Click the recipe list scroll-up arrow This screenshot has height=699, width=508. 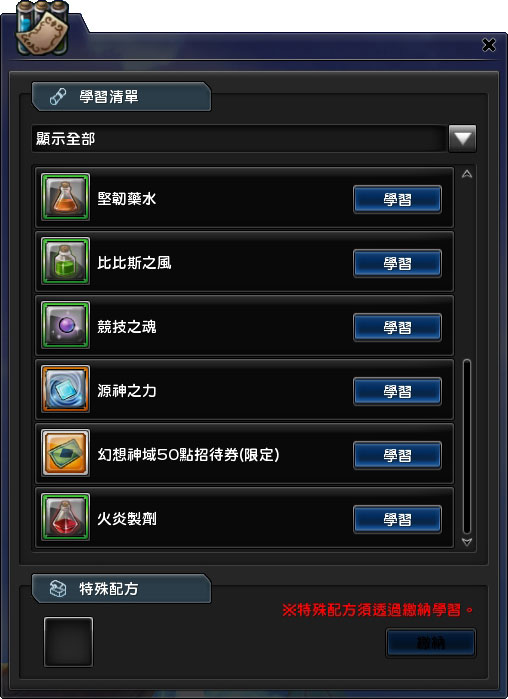tap(467, 174)
